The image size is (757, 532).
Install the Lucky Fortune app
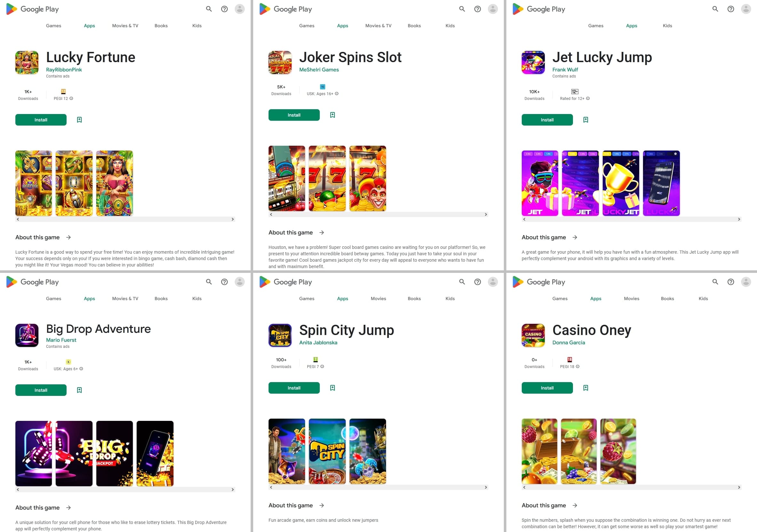(x=41, y=119)
